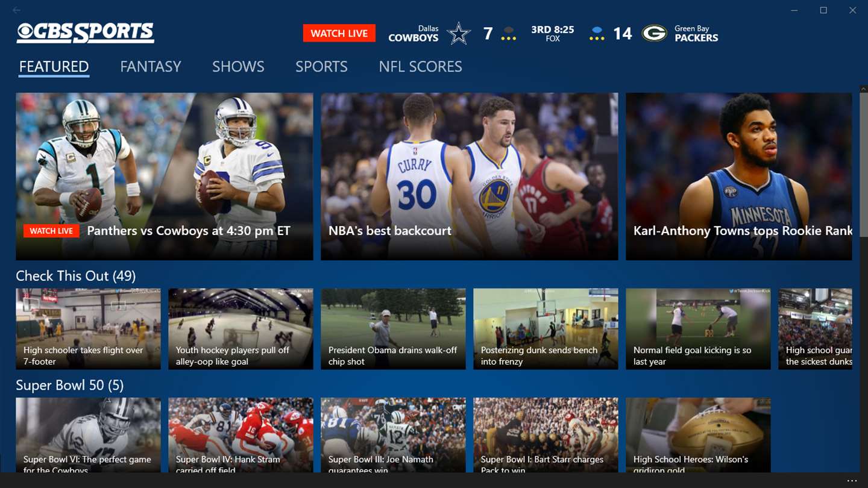Open High School Heroes Wilson's video
The image size is (868, 488).
point(698,435)
